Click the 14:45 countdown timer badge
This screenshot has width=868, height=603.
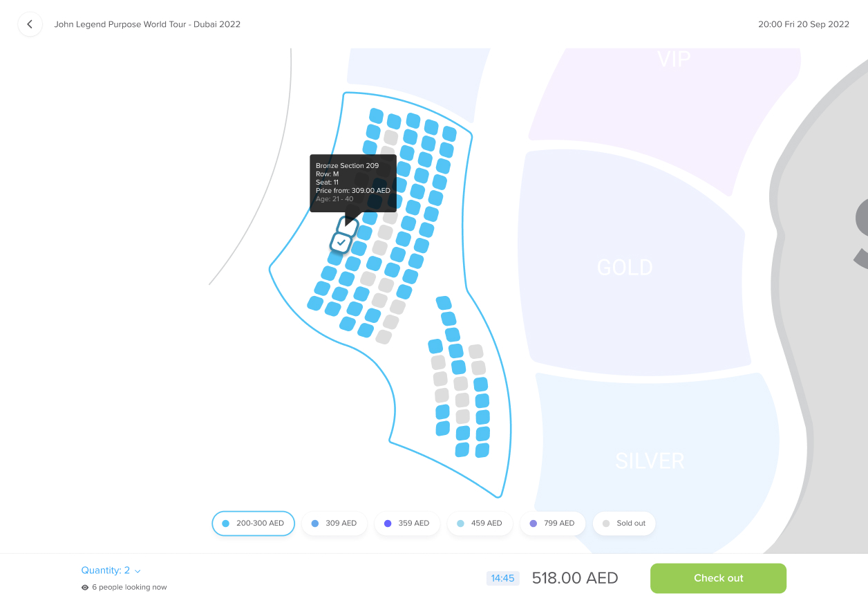point(502,578)
